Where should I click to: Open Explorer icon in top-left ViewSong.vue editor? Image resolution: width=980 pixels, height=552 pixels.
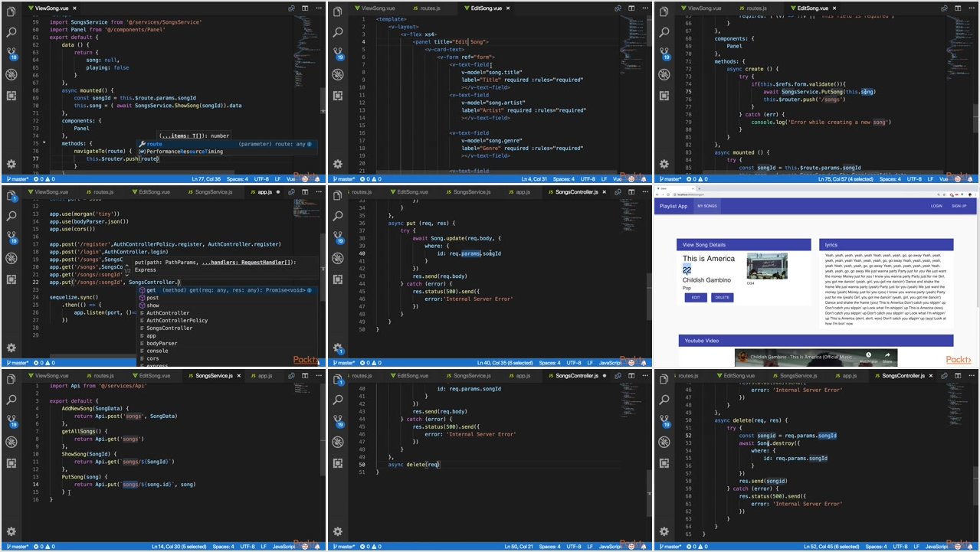[11, 12]
